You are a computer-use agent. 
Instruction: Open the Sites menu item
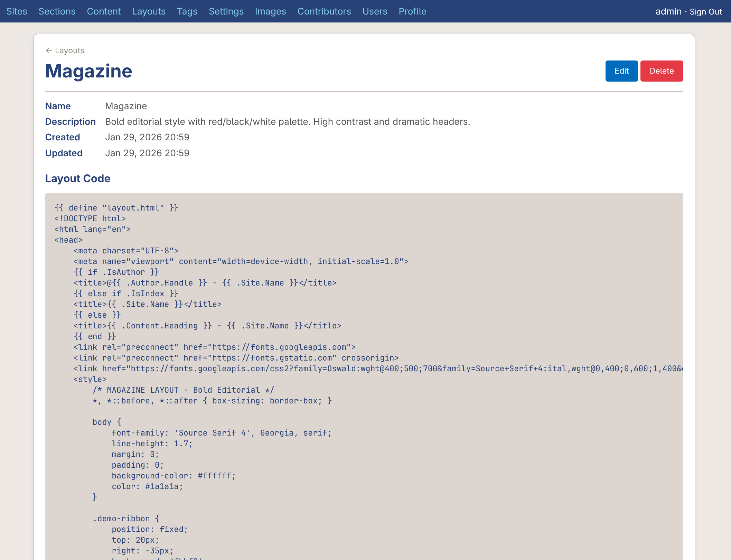click(x=17, y=11)
